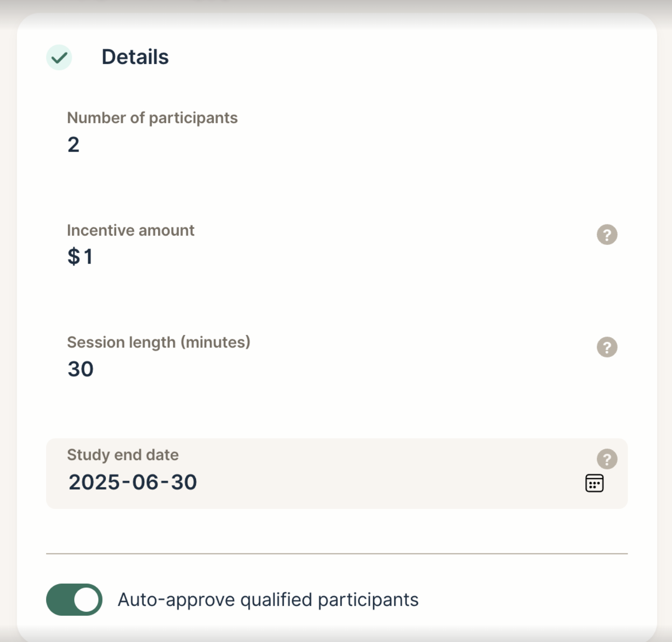Select the Study end date 2025-06-30 value
This screenshot has width=672, height=642.
133,482
